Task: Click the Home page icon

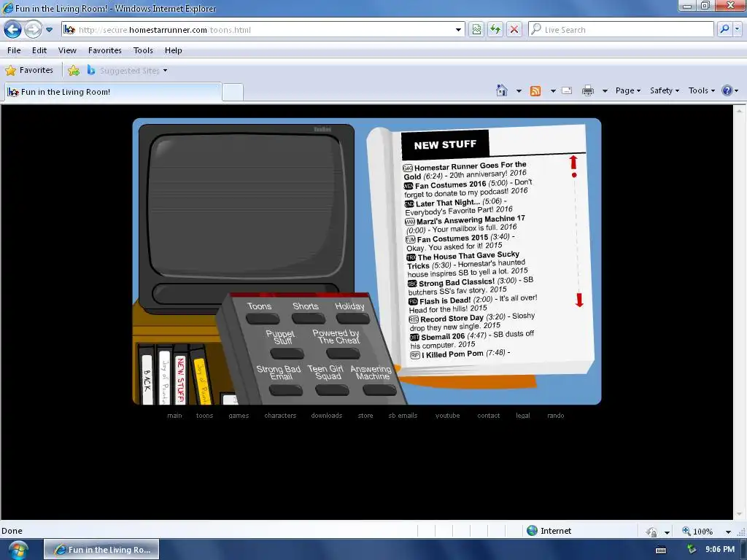Action: [x=502, y=90]
